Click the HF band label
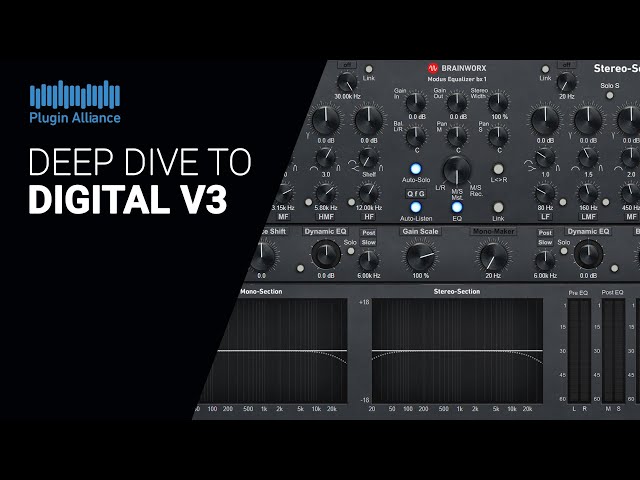640x480 pixels. point(368,217)
